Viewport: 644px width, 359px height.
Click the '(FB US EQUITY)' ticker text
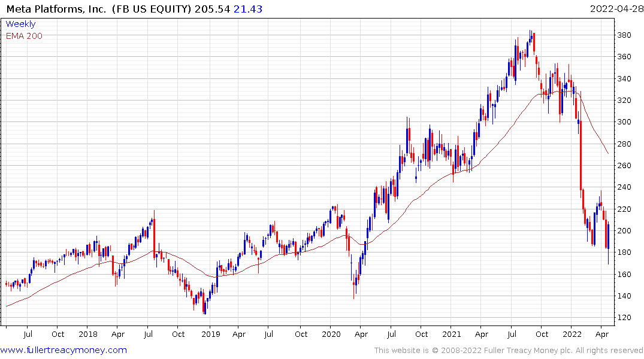152,9
